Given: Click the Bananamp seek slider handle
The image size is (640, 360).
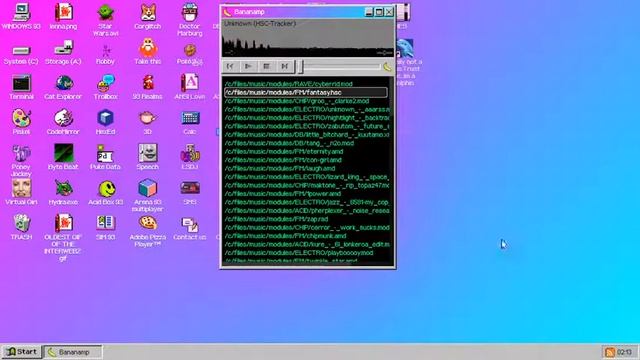Looking at the screenshot, I should (301, 67).
